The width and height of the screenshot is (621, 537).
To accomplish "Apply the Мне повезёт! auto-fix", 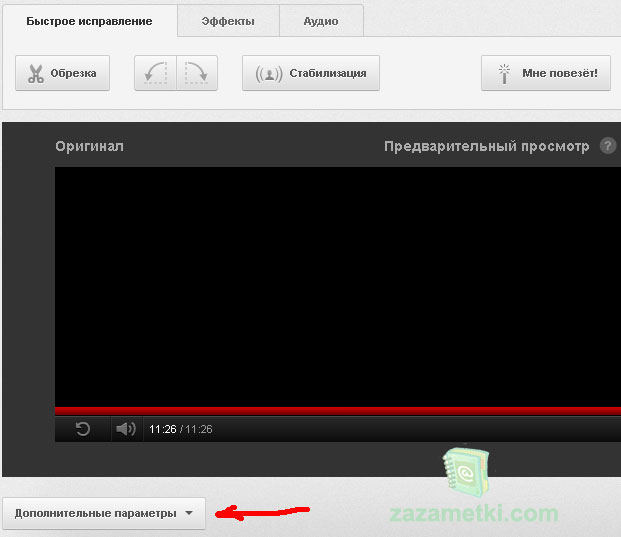I will point(546,73).
